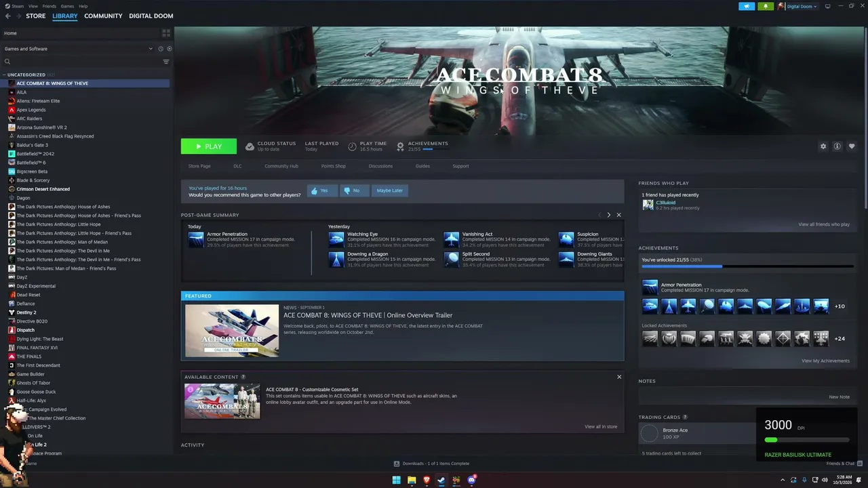Select Apex Legends in the game list

(x=31, y=110)
